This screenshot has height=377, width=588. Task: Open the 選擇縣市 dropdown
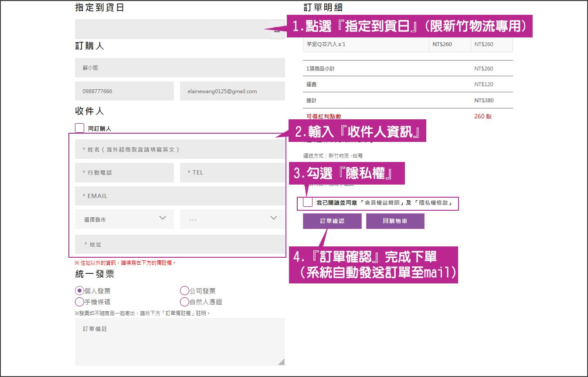pos(124,219)
